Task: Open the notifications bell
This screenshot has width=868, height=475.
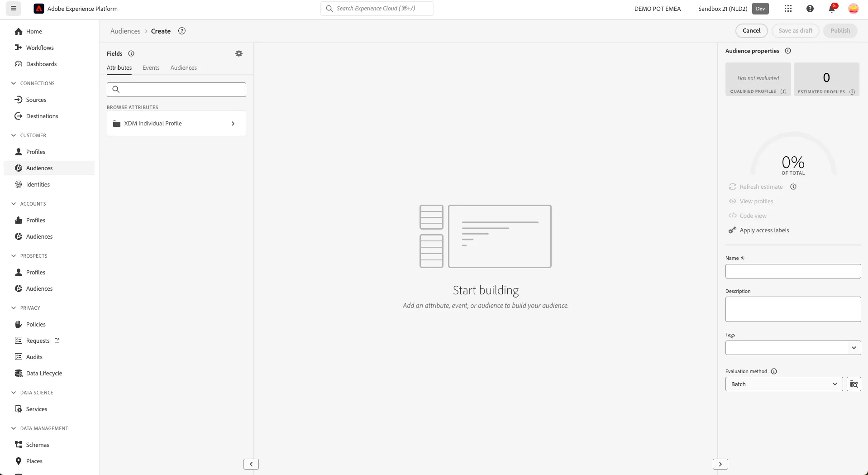Action: [832, 9]
